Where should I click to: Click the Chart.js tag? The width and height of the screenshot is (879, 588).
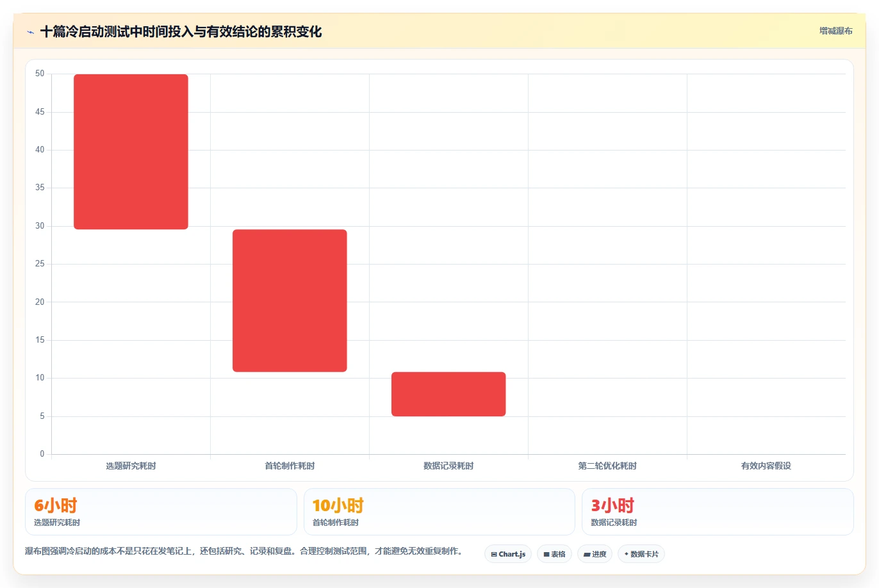tap(508, 554)
